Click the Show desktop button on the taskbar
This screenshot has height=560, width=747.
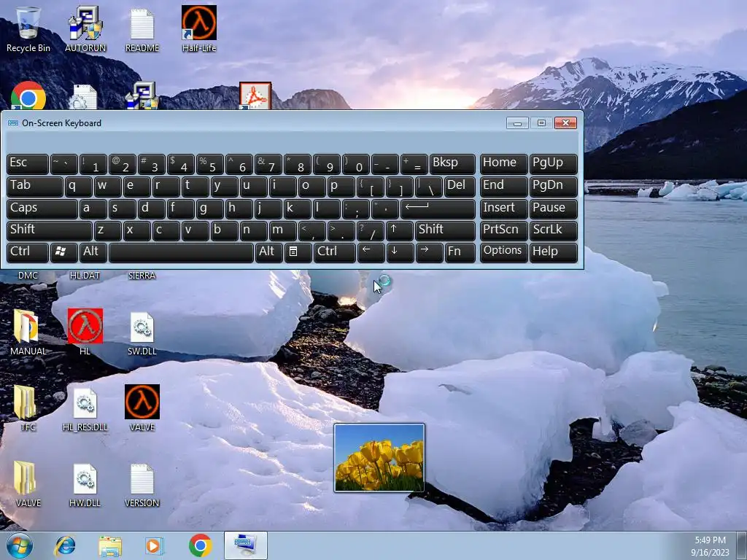point(742,545)
